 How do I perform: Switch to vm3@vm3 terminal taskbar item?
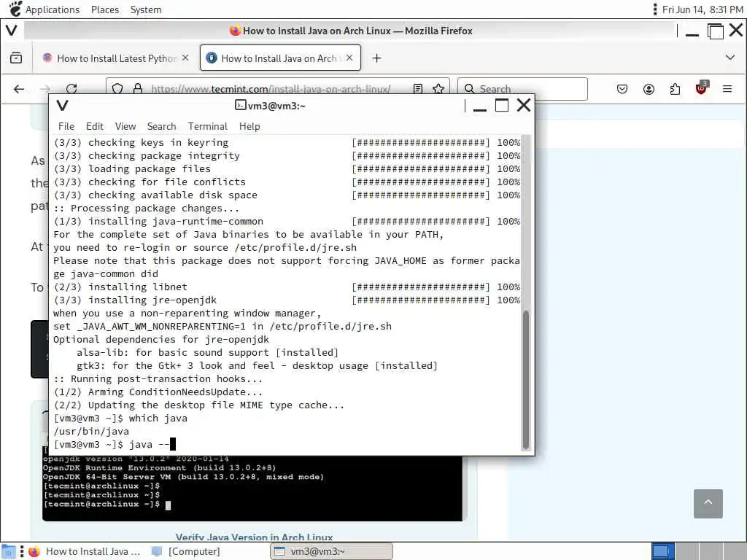[x=332, y=551]
